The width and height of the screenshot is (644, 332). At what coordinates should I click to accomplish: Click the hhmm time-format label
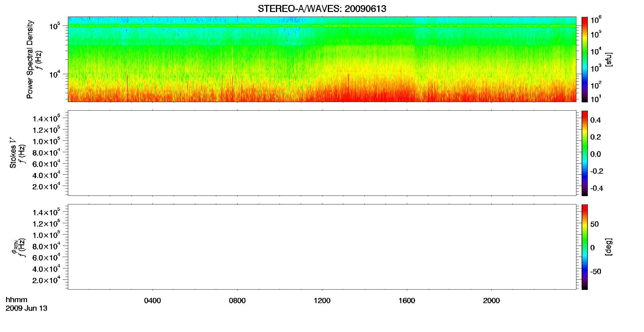(x=17, y=300)
